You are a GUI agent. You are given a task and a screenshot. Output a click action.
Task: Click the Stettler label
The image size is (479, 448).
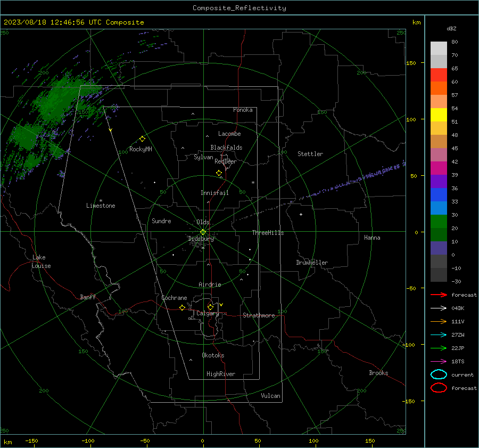tap(310, 154)
